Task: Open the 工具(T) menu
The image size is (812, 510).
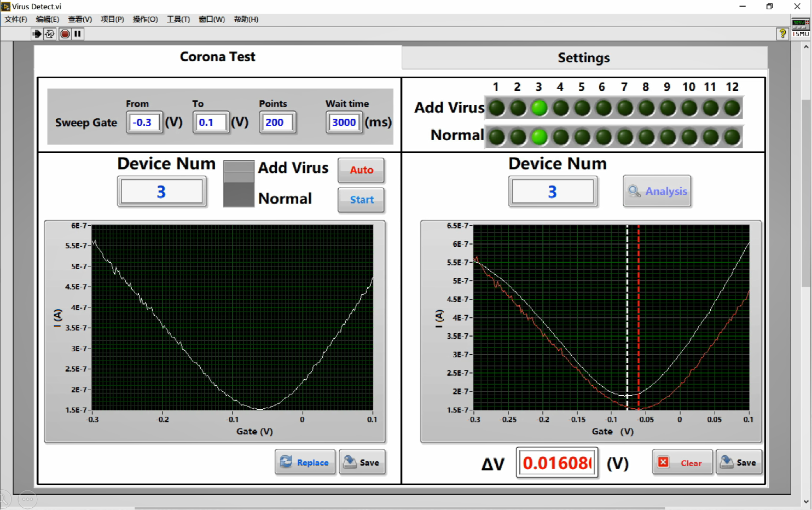Action: click(178, 19)
